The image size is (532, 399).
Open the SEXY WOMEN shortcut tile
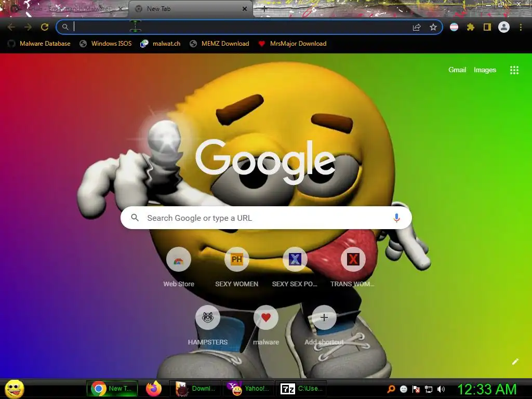(236, 268)
